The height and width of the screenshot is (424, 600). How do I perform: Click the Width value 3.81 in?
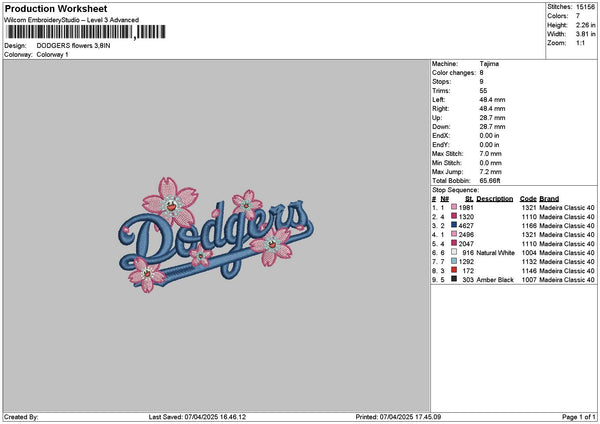click(x=585, y=34)
